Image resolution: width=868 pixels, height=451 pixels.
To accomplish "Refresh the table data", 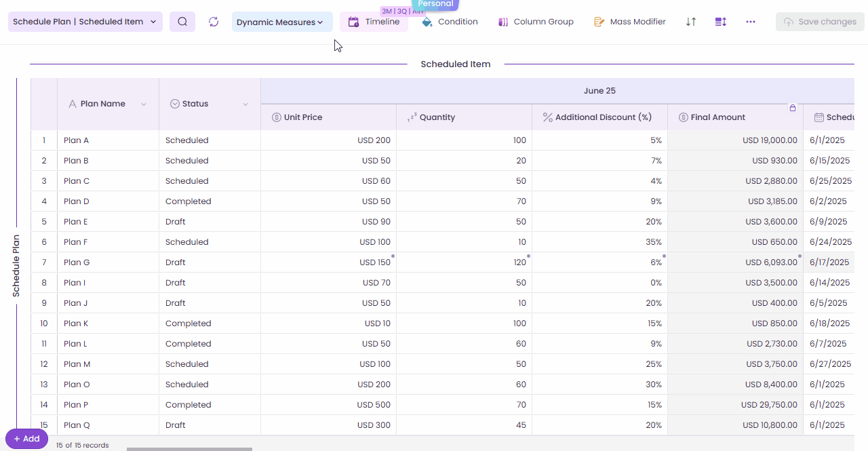I will (213, 21).
